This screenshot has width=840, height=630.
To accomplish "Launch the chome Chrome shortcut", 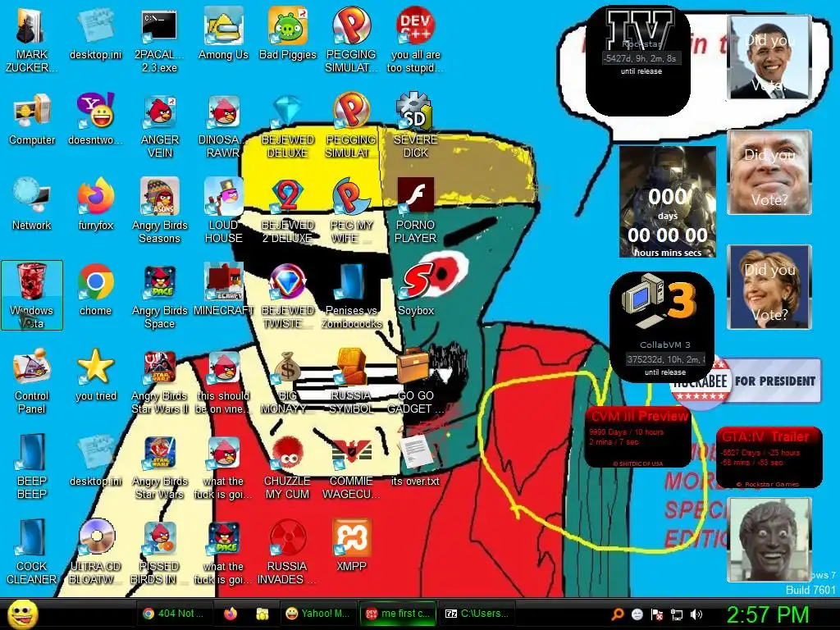I will 95,290.
